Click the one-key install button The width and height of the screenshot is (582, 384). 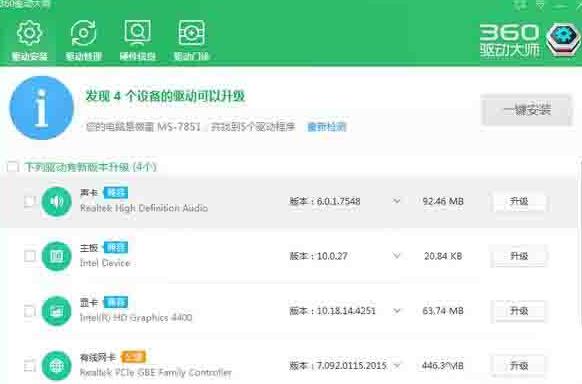point(526,110)
